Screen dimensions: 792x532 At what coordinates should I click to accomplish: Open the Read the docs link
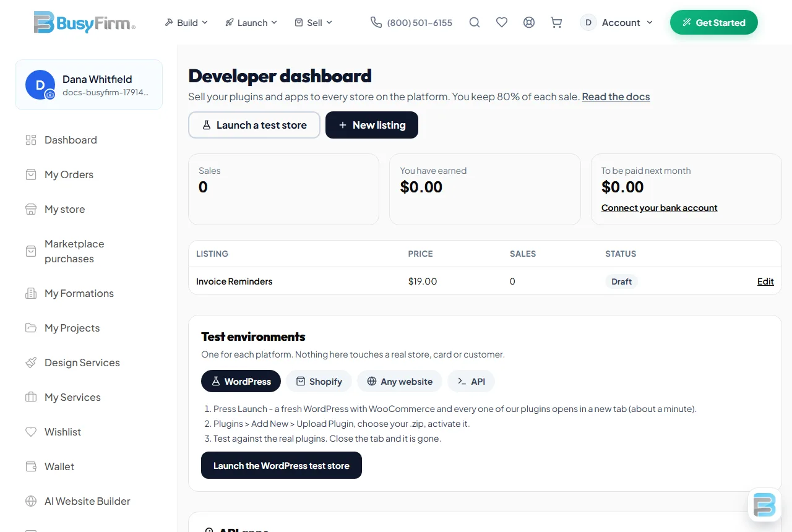(x=616, y=97)
